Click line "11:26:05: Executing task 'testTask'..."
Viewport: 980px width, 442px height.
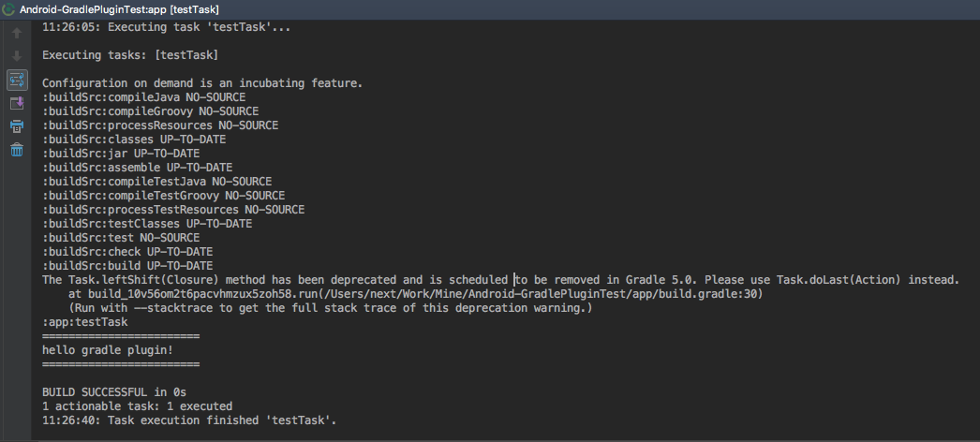(166, 27)
